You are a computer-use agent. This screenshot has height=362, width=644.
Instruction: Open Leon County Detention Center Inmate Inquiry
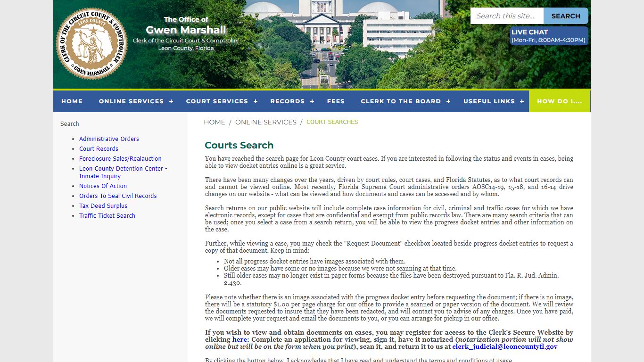click(x=123, y=173)
